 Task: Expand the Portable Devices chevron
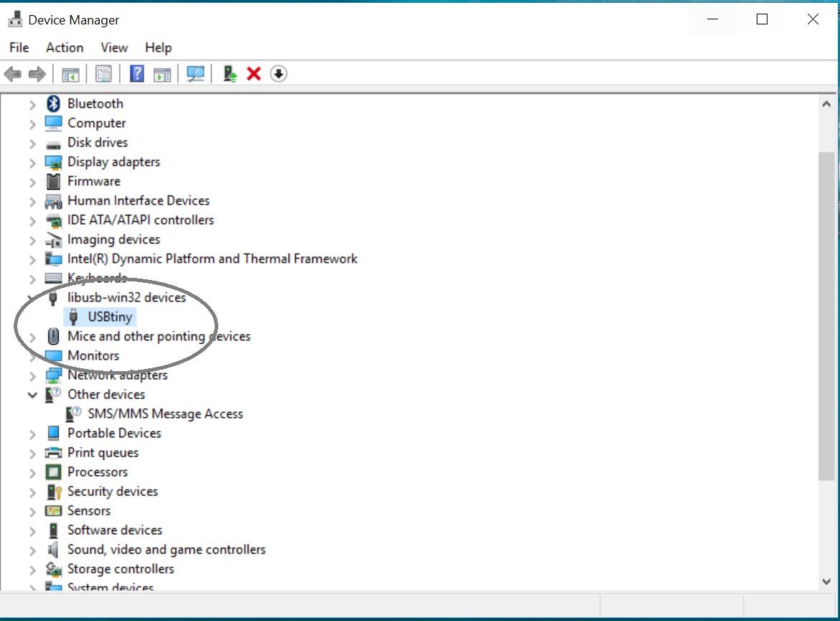pos(32,434)
